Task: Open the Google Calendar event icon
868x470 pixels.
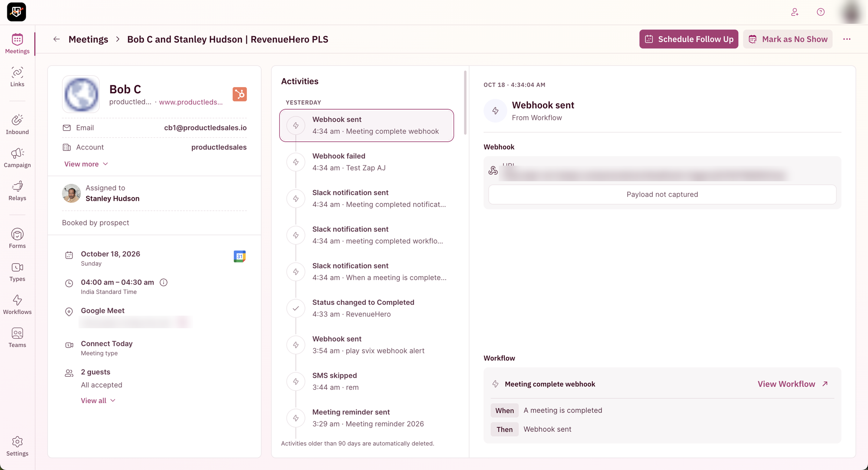Action: pyautogui.click(x=240, y=256)
